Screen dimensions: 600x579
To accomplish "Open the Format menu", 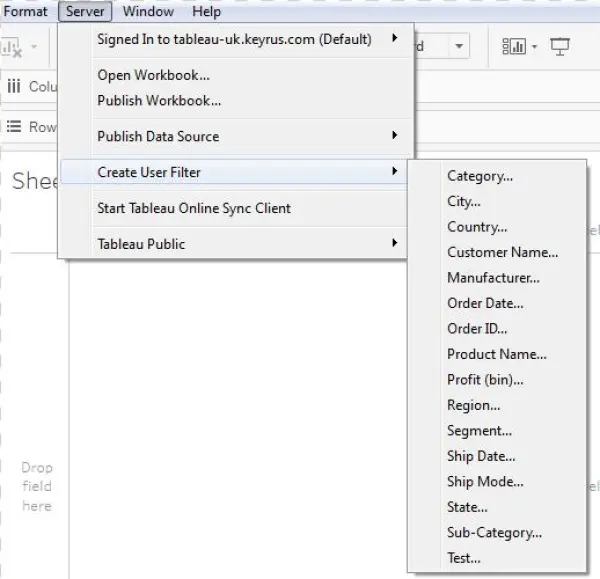I will pyautogui.click(x=25, y=11).
